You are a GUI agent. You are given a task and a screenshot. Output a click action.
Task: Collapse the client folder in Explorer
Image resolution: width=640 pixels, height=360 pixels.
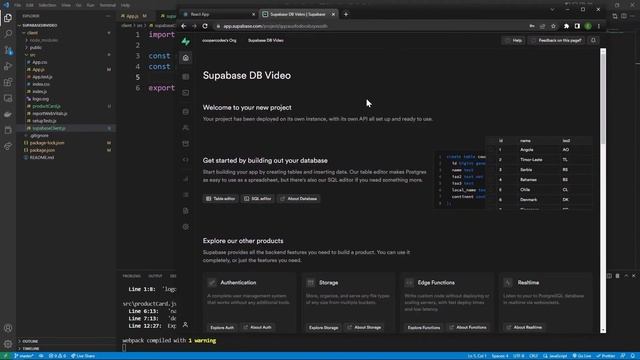pyautogui.click(x=24, y=33)
